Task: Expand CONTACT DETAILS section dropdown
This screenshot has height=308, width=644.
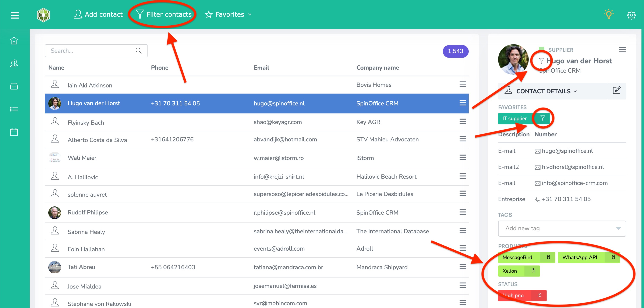Action: coord(547,91)
